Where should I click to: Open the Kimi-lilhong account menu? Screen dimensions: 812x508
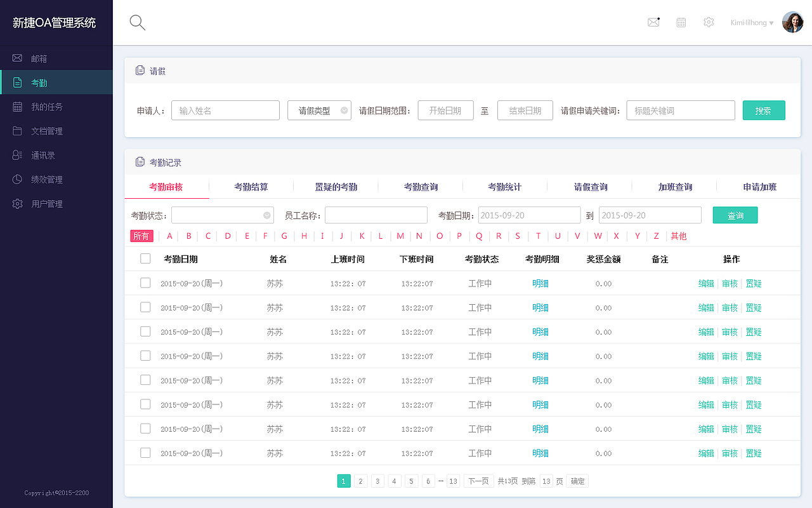click(751, 22)
